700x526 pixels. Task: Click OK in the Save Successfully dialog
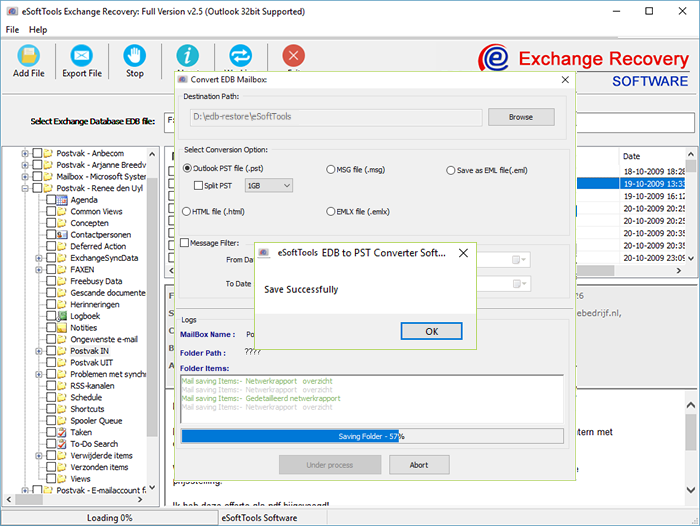[431, 331]
